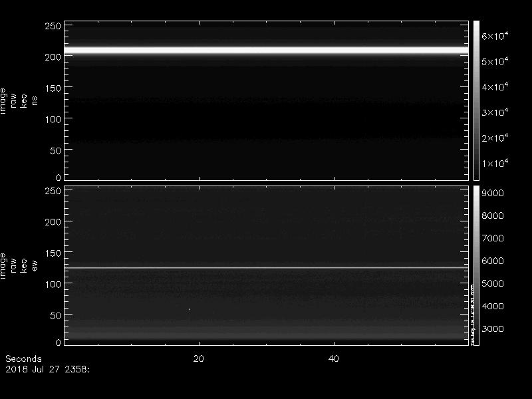
Task: Click the 9000 colorbar label
Action: 493,193
